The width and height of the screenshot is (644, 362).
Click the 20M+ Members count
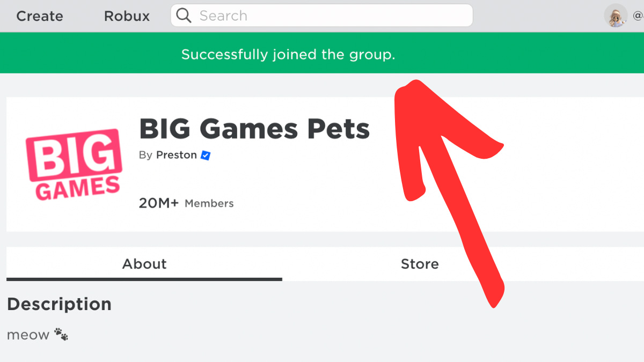click(x=186, y=203)
